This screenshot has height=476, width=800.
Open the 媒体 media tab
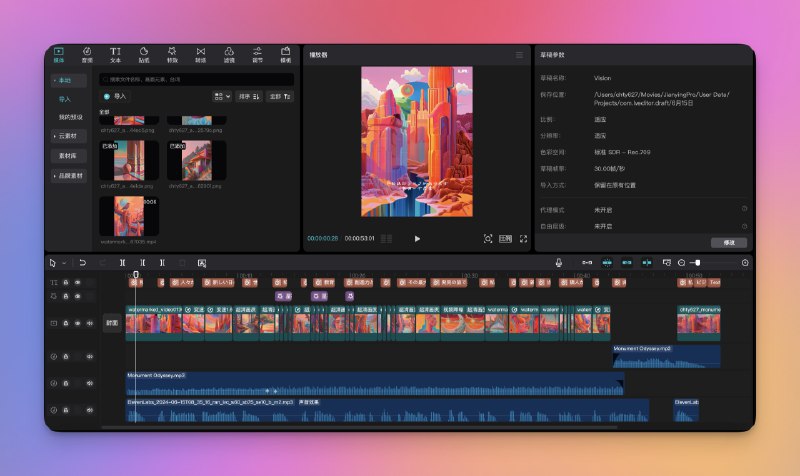tap(59, 55)
